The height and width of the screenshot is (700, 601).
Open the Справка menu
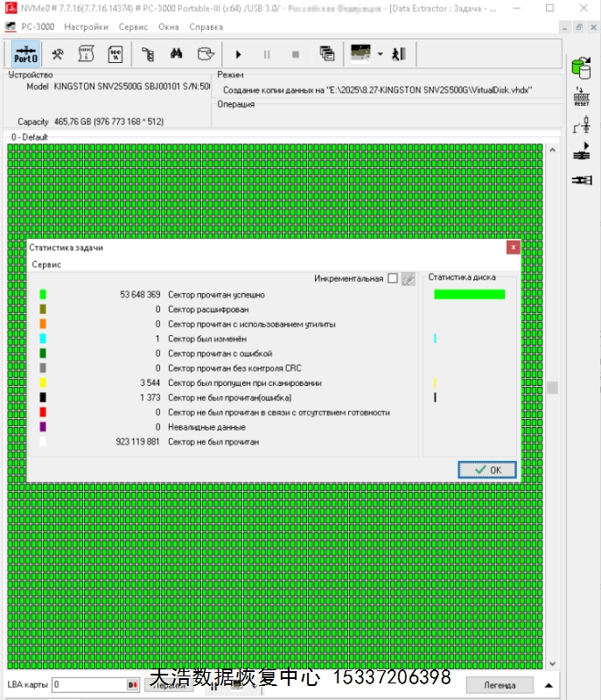tap(206, 27)
